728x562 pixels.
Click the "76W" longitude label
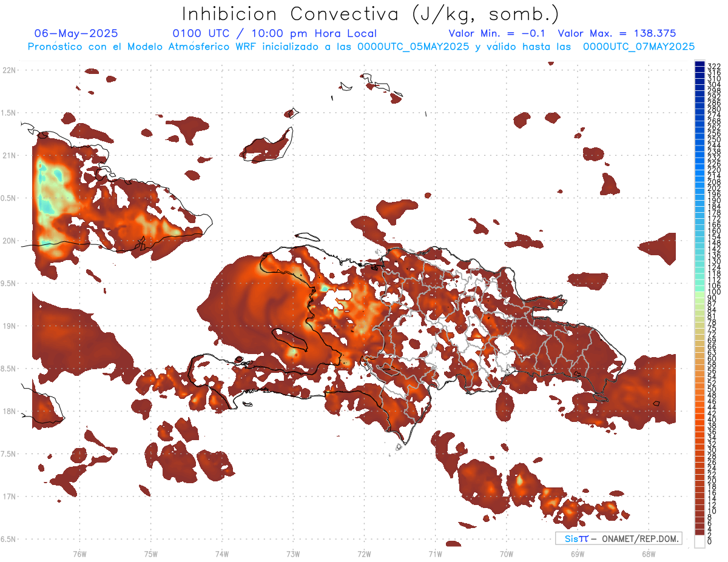[x=79, y=554]
